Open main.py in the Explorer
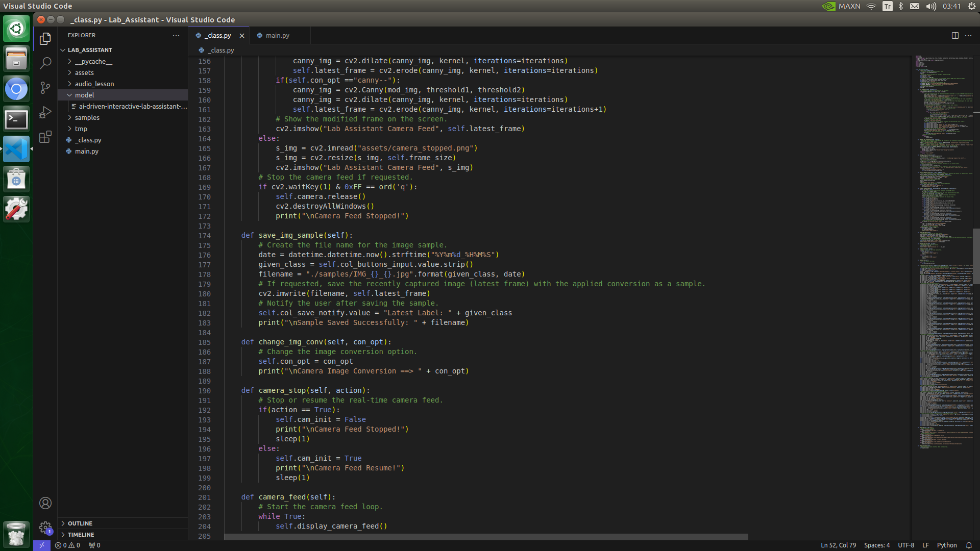980x551 pixels. pyautogui.click(x=87, y=151)
